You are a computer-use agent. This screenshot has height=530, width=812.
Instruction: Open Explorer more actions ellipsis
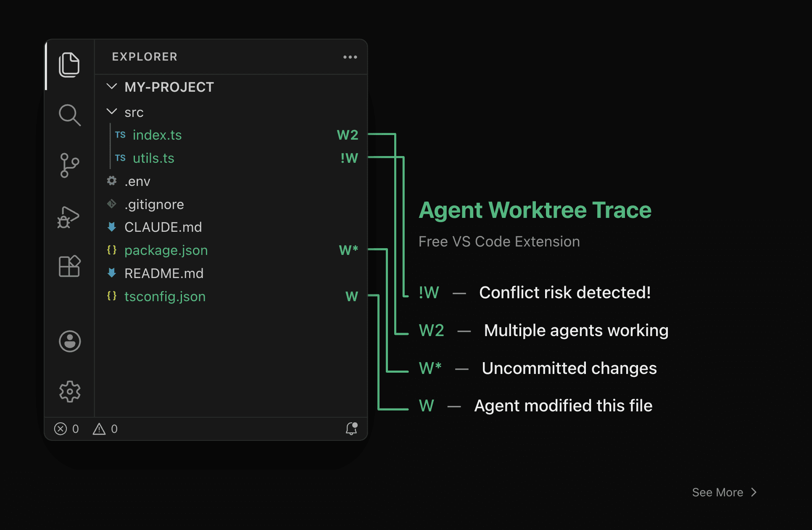(350, 57)
